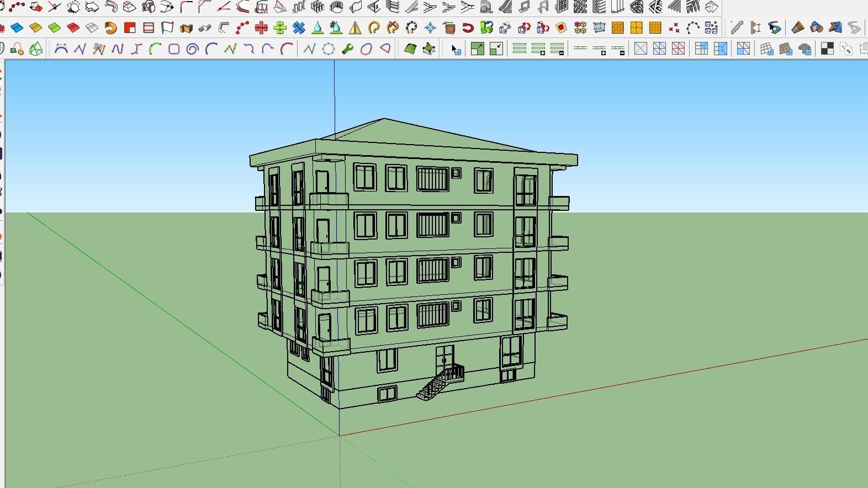Select the gridded window pane tool
This screenshot has width=868, height=488.
(x=562, y=7)
